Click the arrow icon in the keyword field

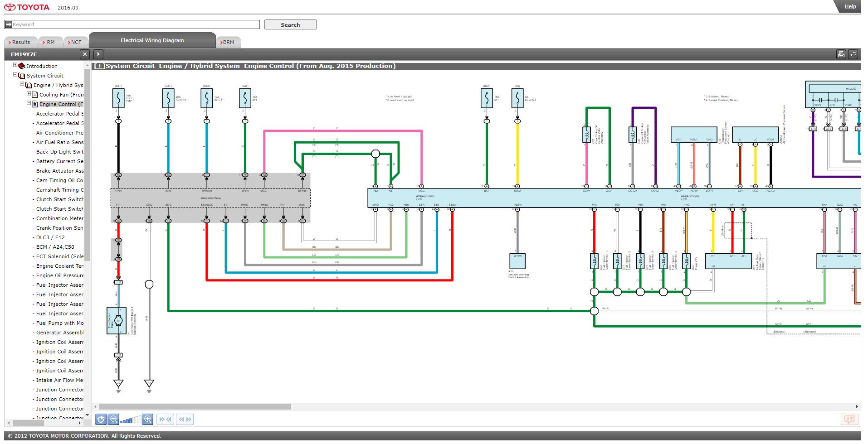click(8, 24)
